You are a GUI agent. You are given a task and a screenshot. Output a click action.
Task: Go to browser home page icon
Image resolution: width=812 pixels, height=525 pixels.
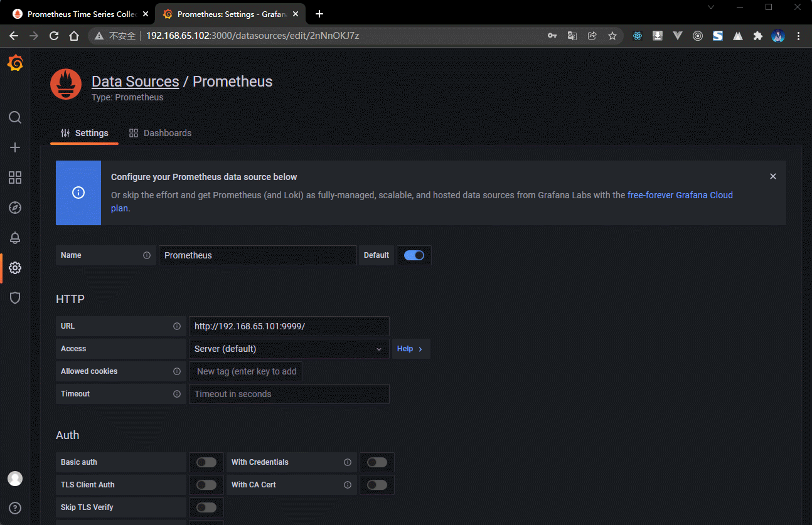(x=74, y=36)
